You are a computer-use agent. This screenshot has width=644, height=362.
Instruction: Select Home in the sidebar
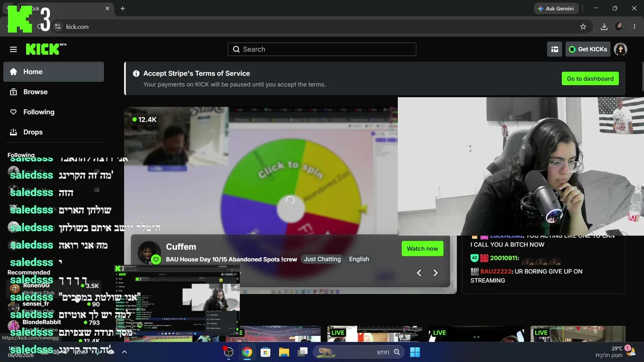(54, 72)
